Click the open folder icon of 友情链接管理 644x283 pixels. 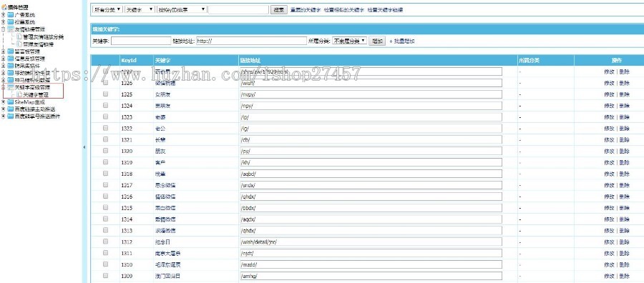coord(10,29)
